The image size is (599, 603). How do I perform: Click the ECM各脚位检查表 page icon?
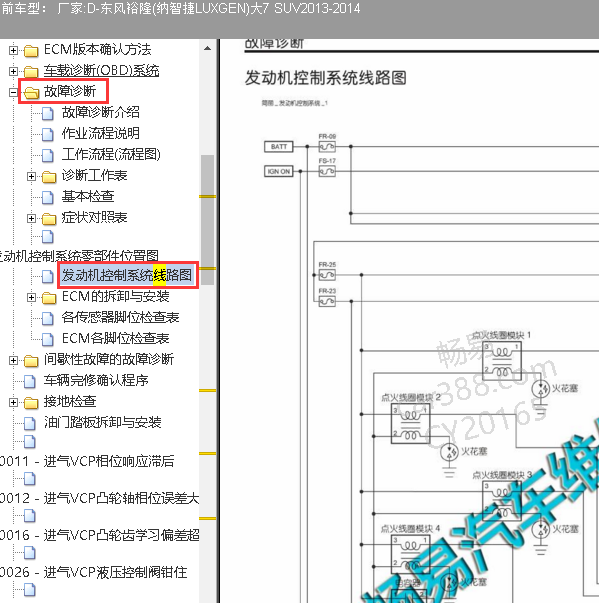(47, 339)
